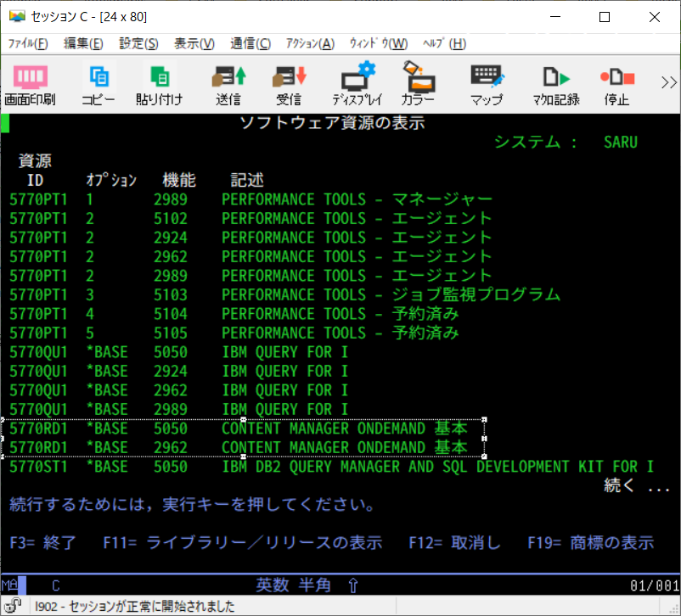Image resolution: width=681 pixels, height=616 pixels.
Task: Click IBM QUERY FOR I row with function 5050
Action: pos(178,352)
